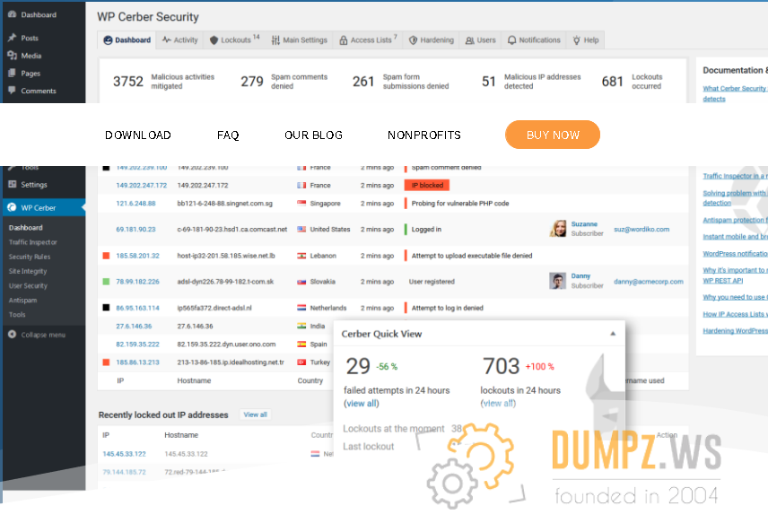The image size is (768, 532).
Task: Select the Access Lists tab
Action: pyautogui.click(x=368, y=40)
